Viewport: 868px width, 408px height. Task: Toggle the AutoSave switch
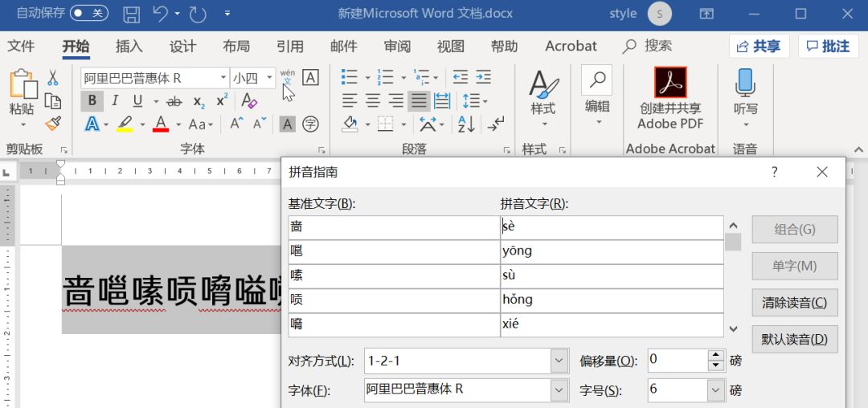[89, 14]
